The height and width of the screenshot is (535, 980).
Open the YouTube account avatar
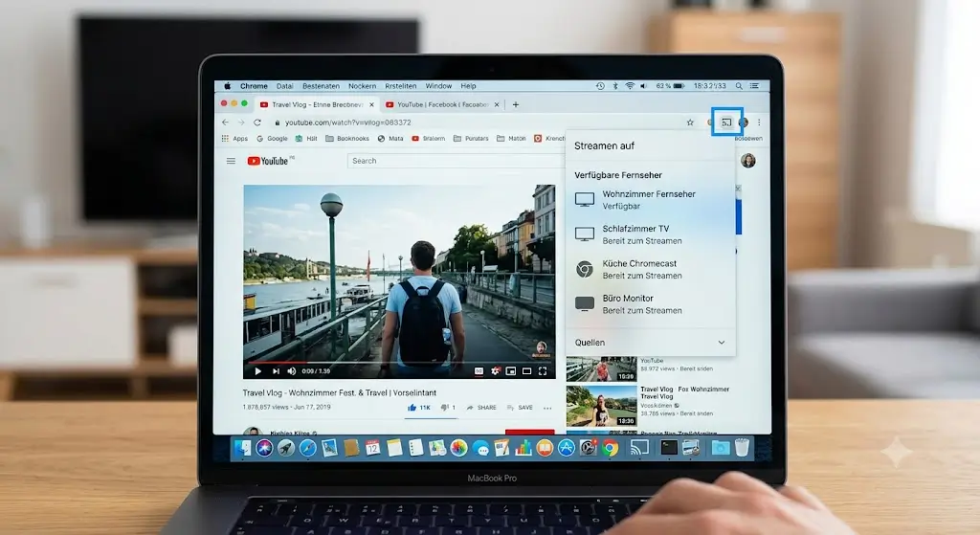[x=748, y=161]
